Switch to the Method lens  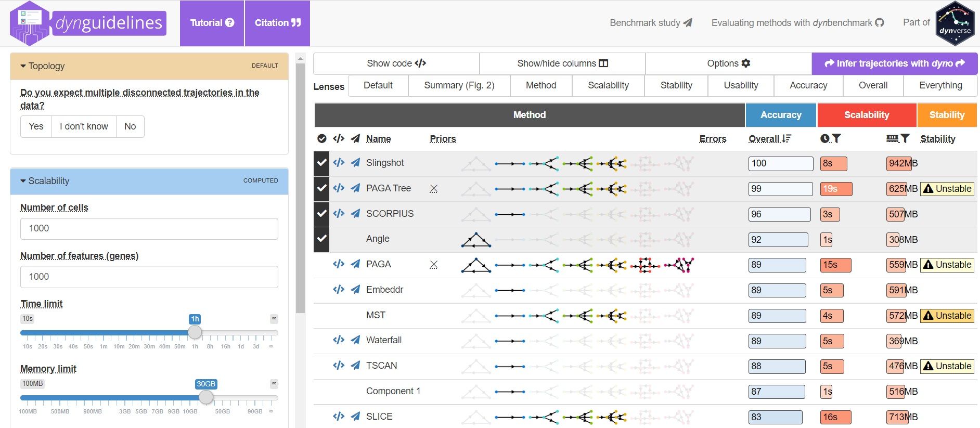[541, 85]
